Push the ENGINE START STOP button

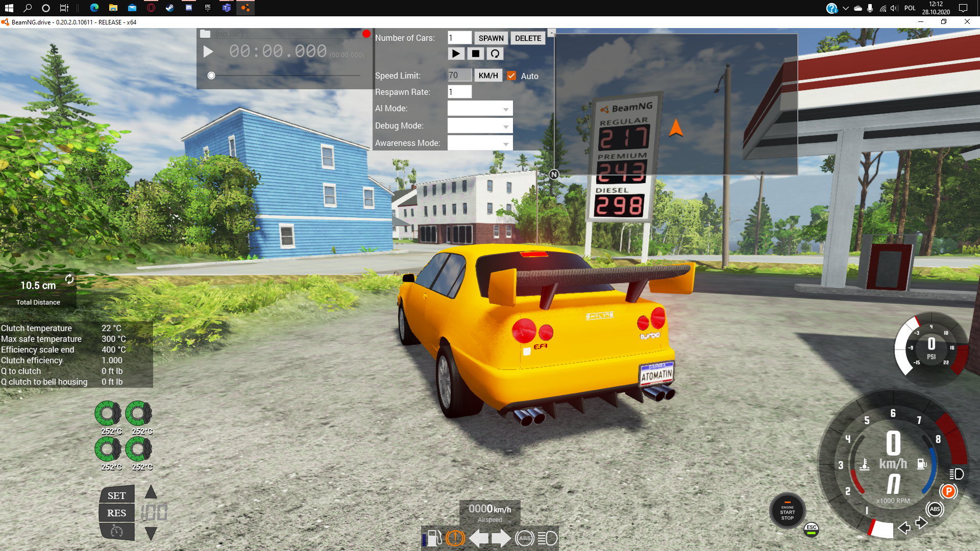click(788, 511)
